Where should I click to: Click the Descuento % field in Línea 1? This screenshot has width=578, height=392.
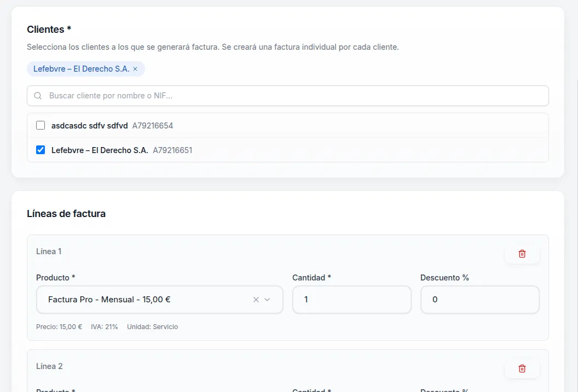[479, 300]
